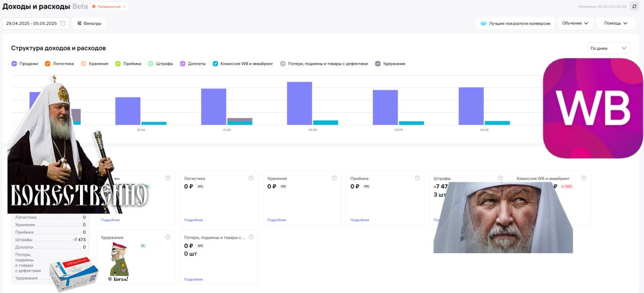Follow Подробнее link in Потери, подмены card
The width and height of the screenshot is (644, 293).
pyautogui.click(x=193, y=279)
